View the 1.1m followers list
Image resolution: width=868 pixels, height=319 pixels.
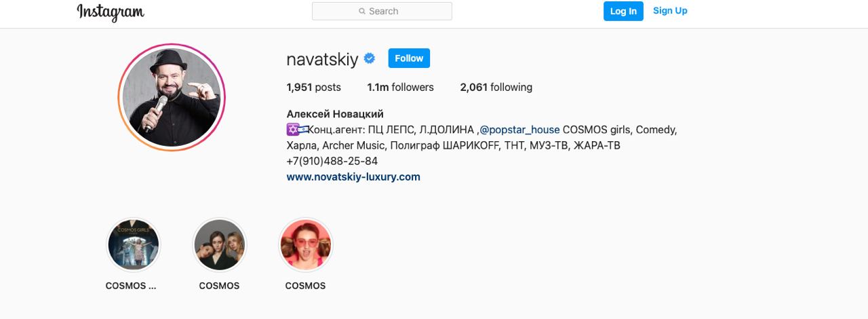tap(400, 87)
